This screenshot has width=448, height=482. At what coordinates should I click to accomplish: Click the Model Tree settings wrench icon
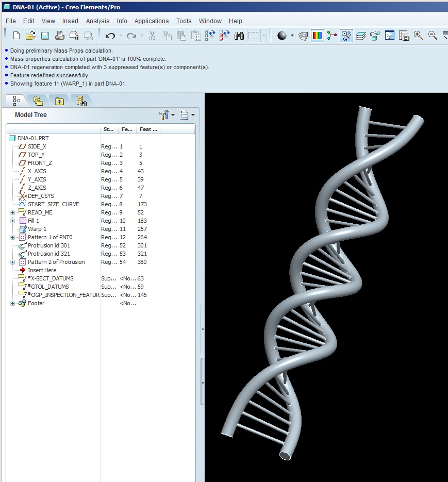pos(164,114)
